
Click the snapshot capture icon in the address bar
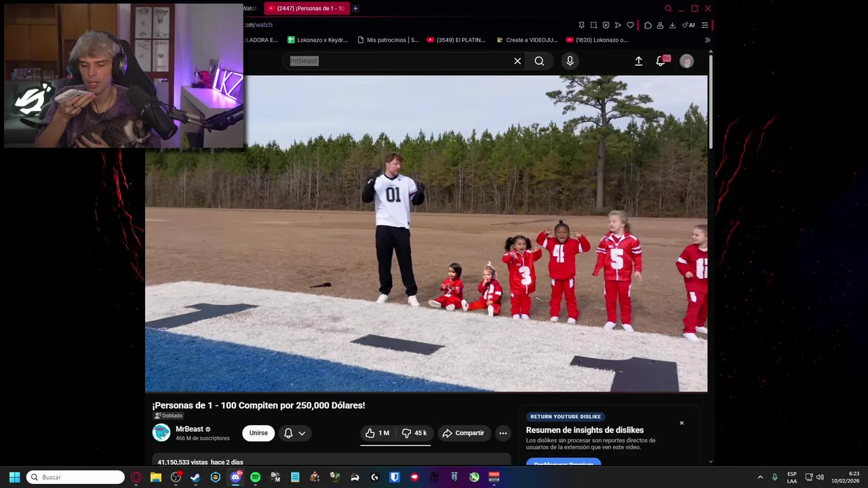coord(593,25)
